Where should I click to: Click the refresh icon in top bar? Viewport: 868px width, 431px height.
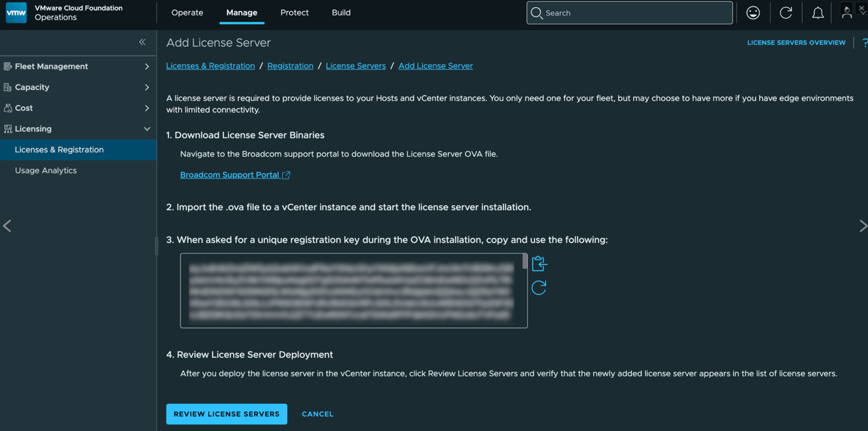786,13
